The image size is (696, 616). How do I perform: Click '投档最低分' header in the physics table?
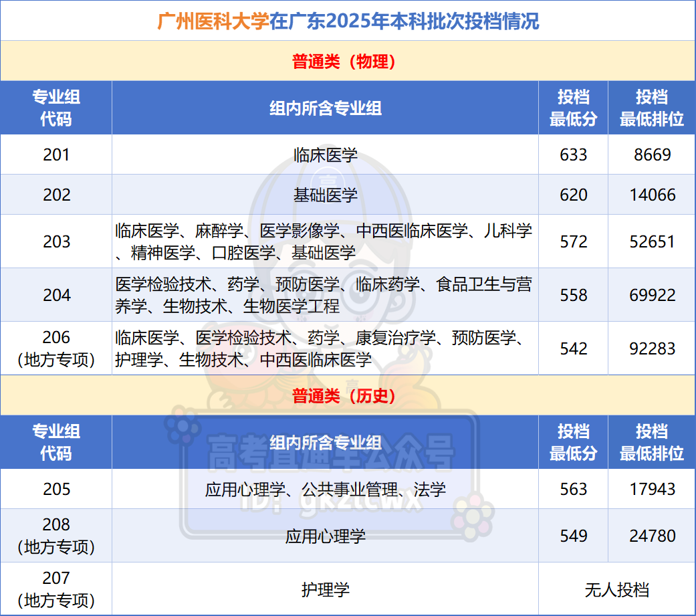pos(573,108)
